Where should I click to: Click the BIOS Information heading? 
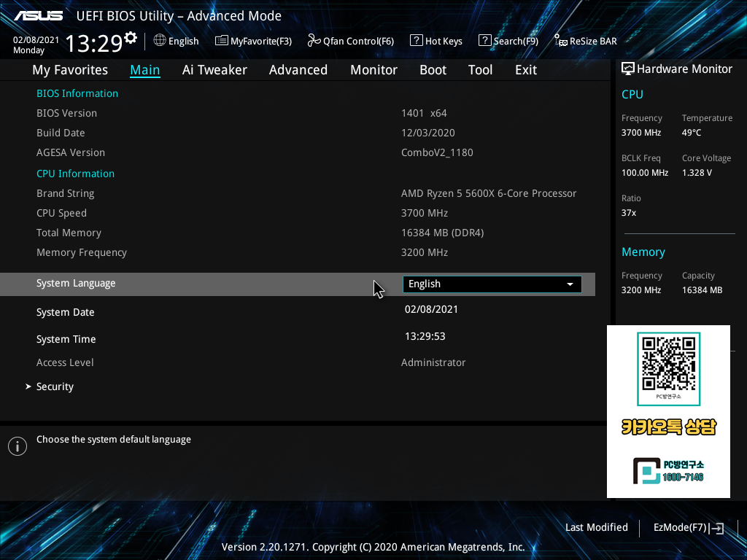(x=77, y=94)
